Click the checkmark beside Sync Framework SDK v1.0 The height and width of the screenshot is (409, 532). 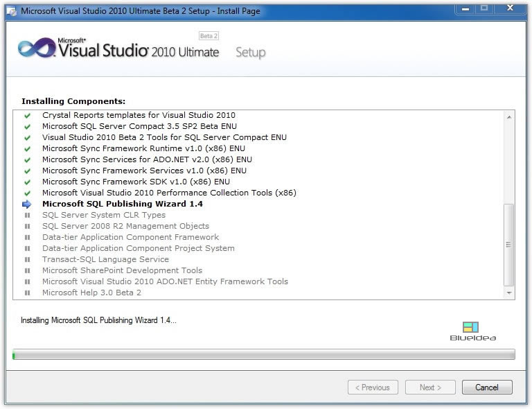click(27, 182)
